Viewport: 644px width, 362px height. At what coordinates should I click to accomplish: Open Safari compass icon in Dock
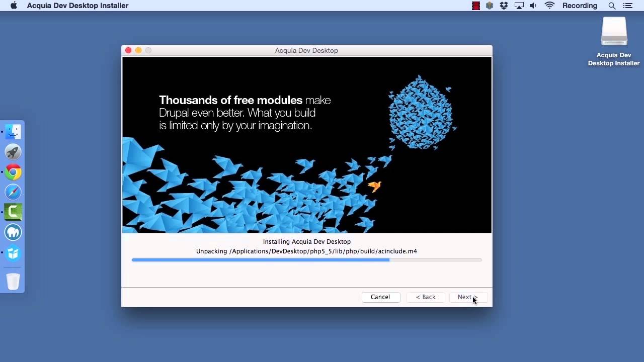[x=13, y=192]
